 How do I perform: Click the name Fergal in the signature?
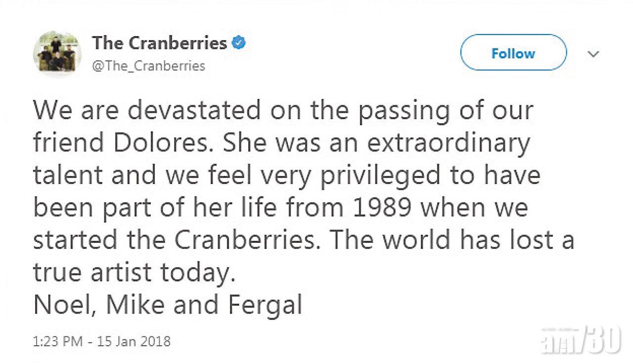click(265, 305)
